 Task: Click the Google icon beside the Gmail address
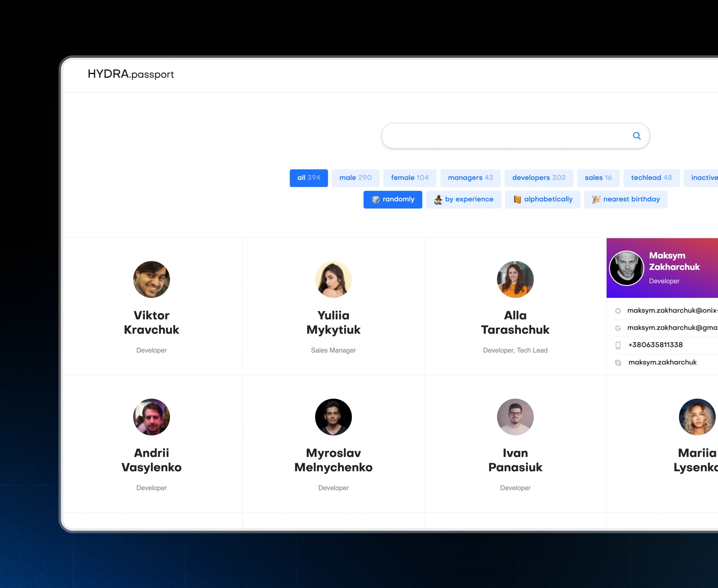pos(618,328)
